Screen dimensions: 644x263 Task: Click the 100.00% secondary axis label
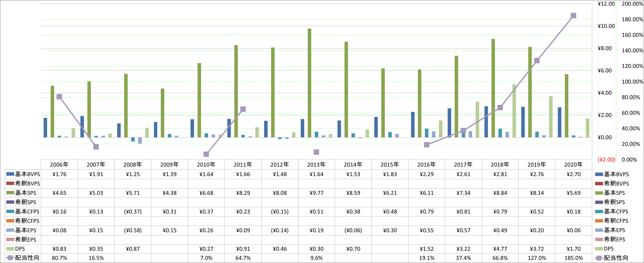click(632, 82)
